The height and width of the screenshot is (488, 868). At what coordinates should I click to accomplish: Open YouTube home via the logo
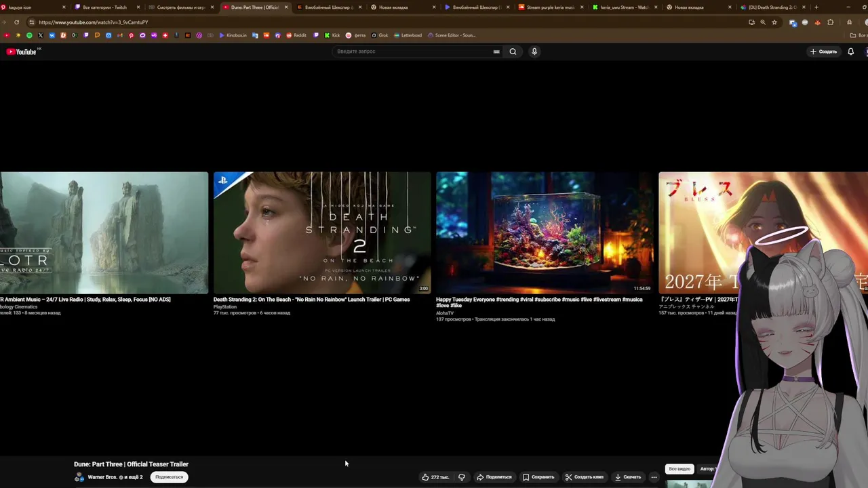[x=21, y=52]
